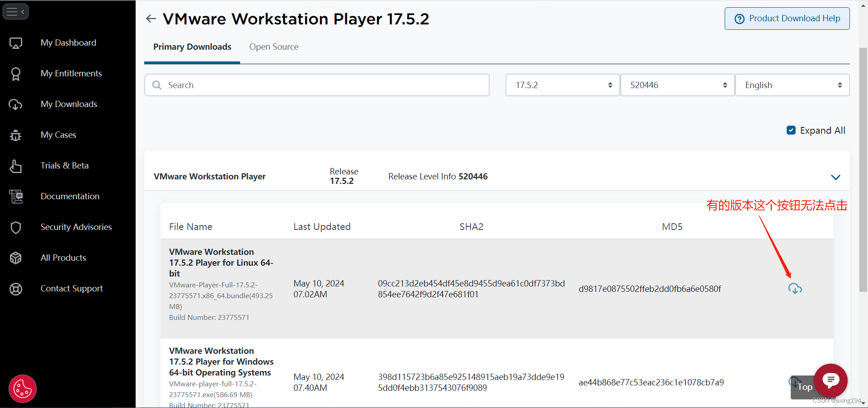Image resolution: width=868 pixels, height=408 pixels.
Task: Switch to the Open Source tab
Action: (274, 47)
